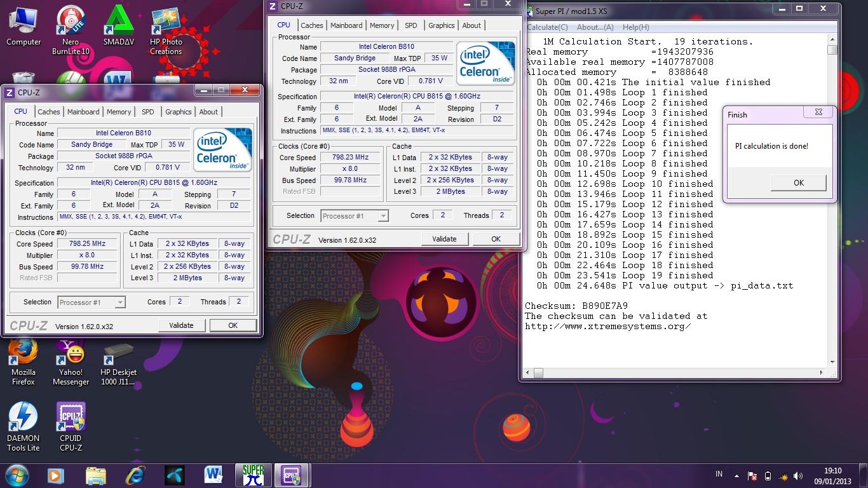
Task: Open SPD tab in upper CPU-Z
Action: pyautogui.click(x=411, y=25)
